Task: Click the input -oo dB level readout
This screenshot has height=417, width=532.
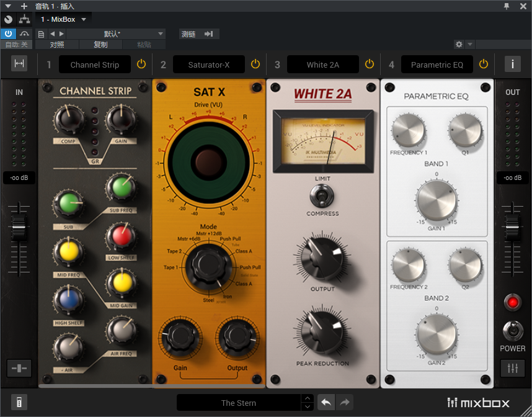Action: [x=19, y=177]
